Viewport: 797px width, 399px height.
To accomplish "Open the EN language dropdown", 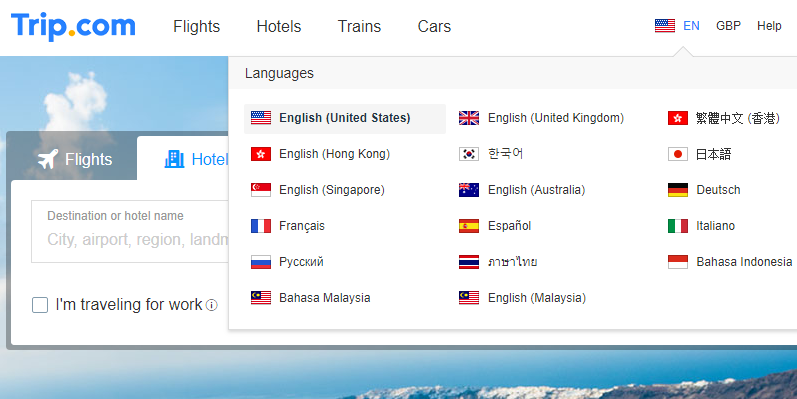I will [x=691, y=26].
